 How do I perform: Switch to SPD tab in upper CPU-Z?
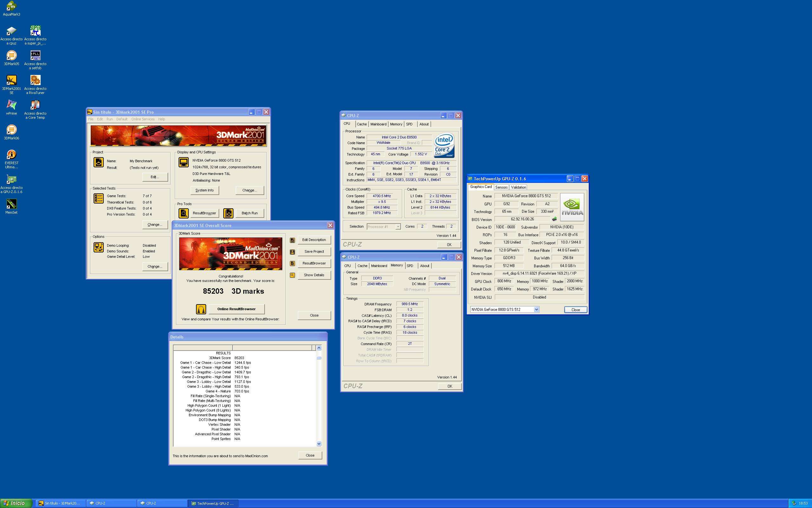pos(409,124)
